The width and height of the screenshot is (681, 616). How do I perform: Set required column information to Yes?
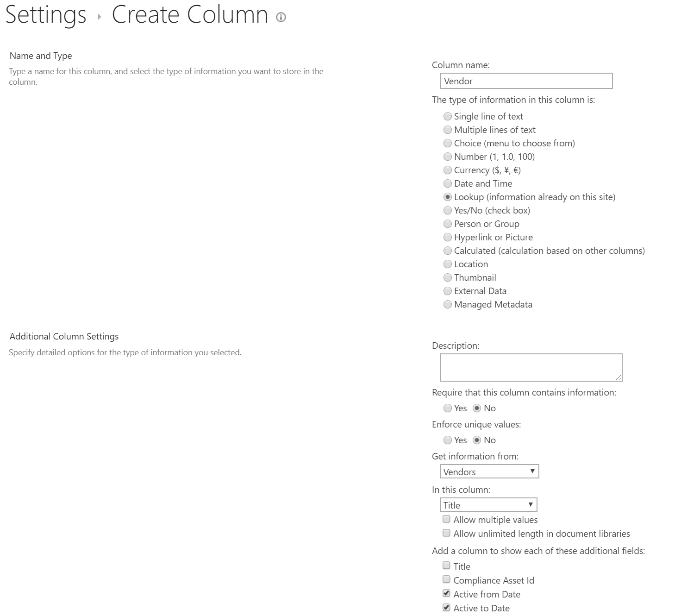pos(447,408)
